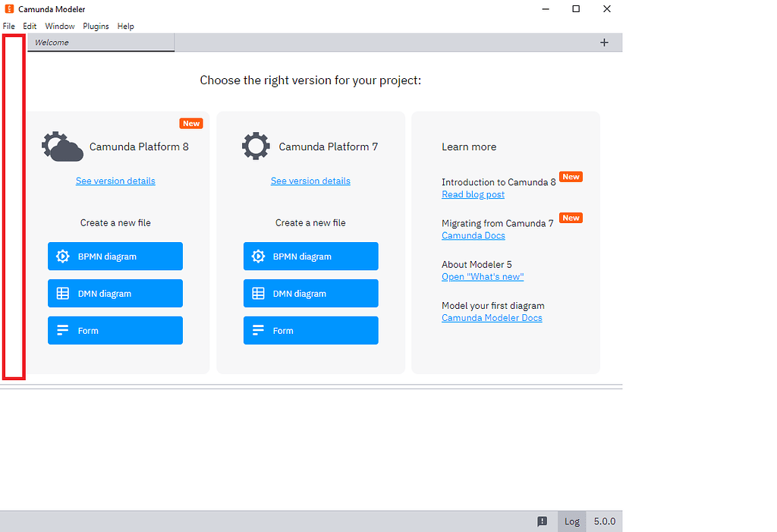This screenshot has height=532, width=777.
Task: Create Camunda Platform 7 BPMN diagram
Action: tap(310, 257)
